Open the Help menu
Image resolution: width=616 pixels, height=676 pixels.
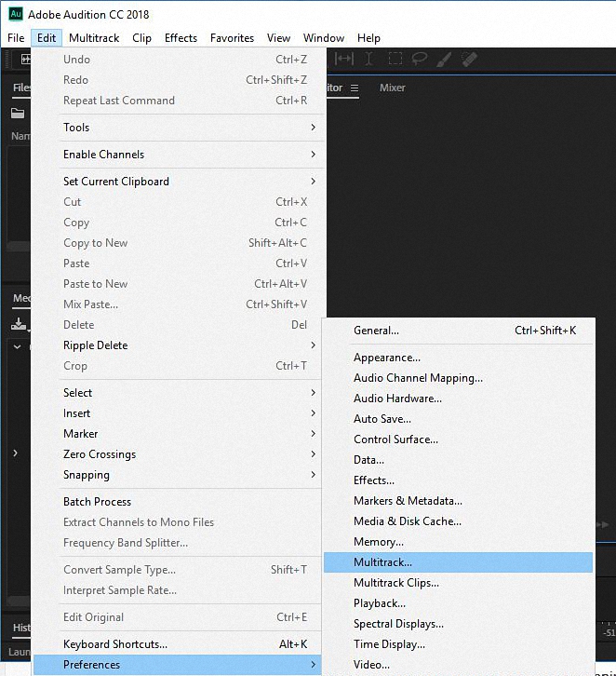pos(368,38)
